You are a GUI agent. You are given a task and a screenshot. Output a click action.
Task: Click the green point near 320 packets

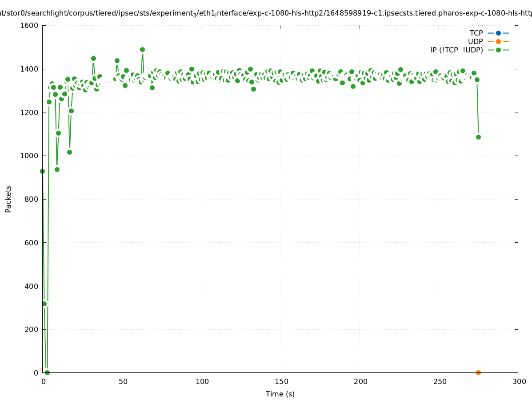pos(44,304)
